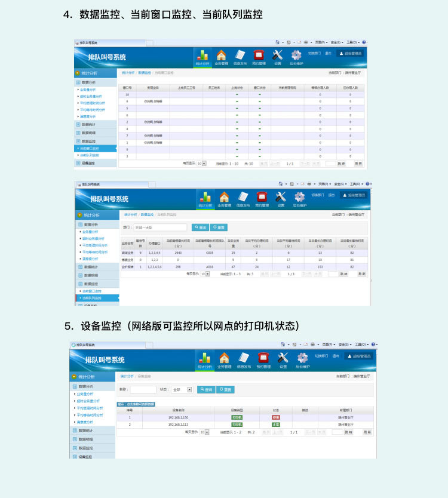448x498 pixels.
Task: Open 每页显示 dropdown in bottom screenshot
Action: 204,432
